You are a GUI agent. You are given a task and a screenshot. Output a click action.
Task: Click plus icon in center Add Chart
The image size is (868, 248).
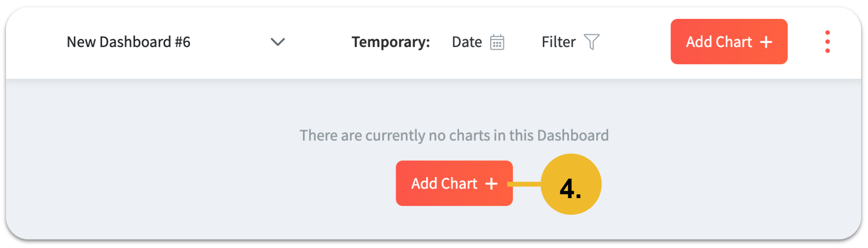(491, 184)
